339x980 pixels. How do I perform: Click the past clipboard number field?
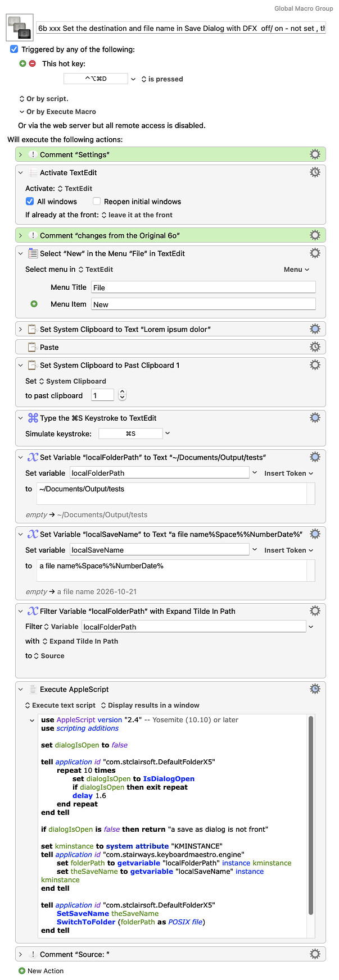click(x=103, y=395)
